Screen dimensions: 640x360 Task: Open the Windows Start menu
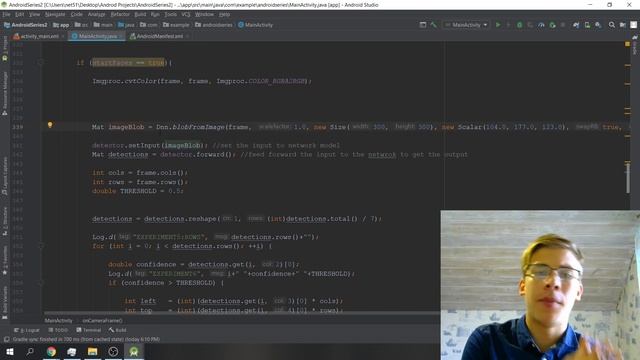coord(9,351)
